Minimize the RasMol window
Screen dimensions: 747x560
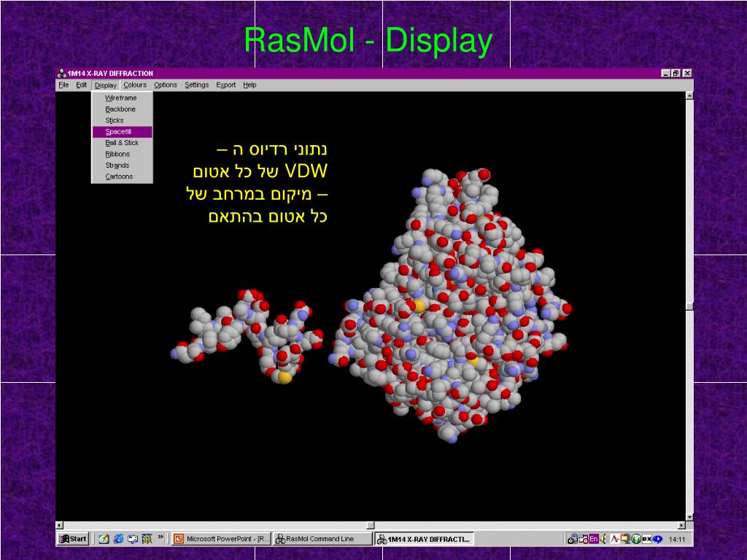pyautogui.click(x=665, y=74)
